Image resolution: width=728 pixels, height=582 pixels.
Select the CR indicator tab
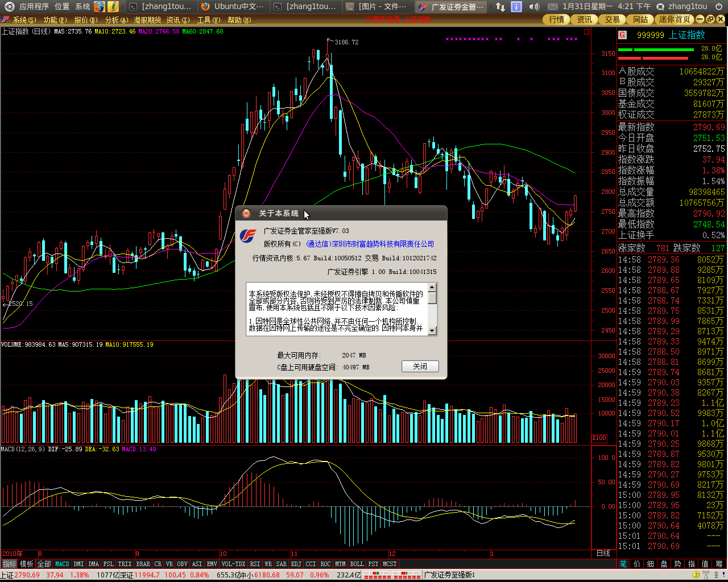click(x=158, y=564)
